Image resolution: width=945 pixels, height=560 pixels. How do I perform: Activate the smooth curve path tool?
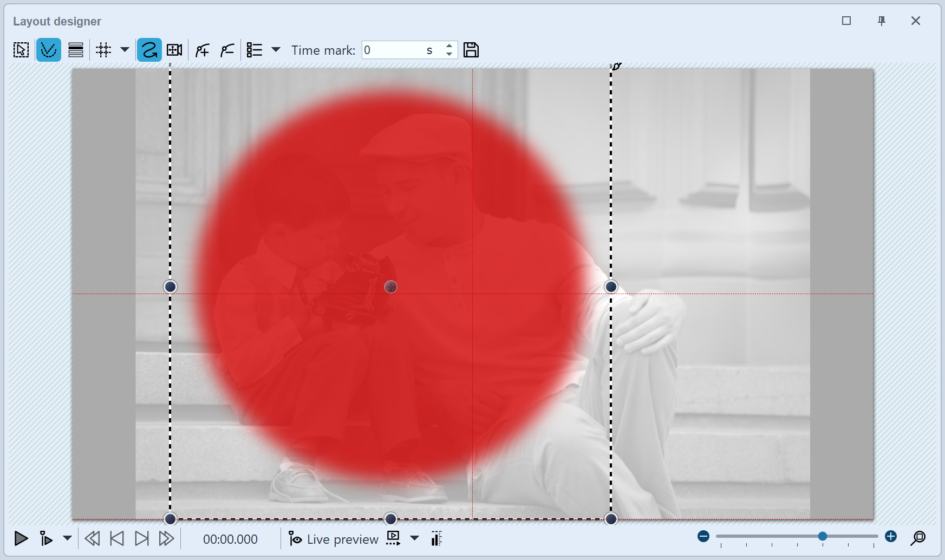pyautogui.click(x=149, y=49)
